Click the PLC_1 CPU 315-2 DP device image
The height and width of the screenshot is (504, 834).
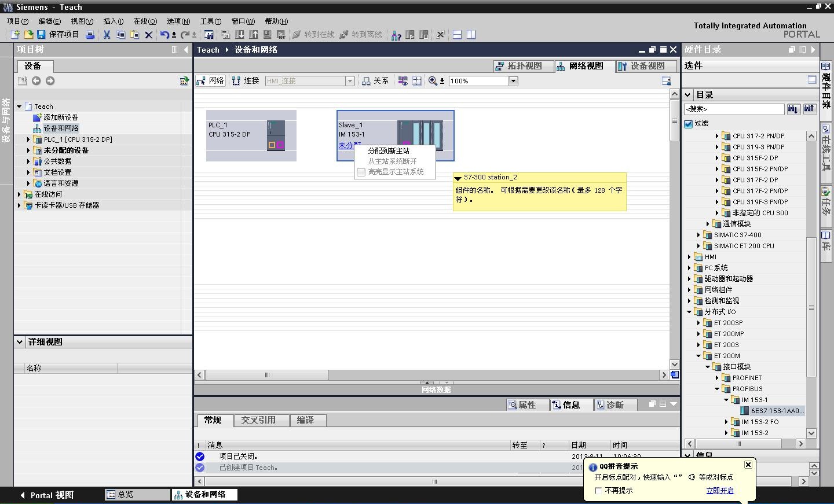coord(276,135)
